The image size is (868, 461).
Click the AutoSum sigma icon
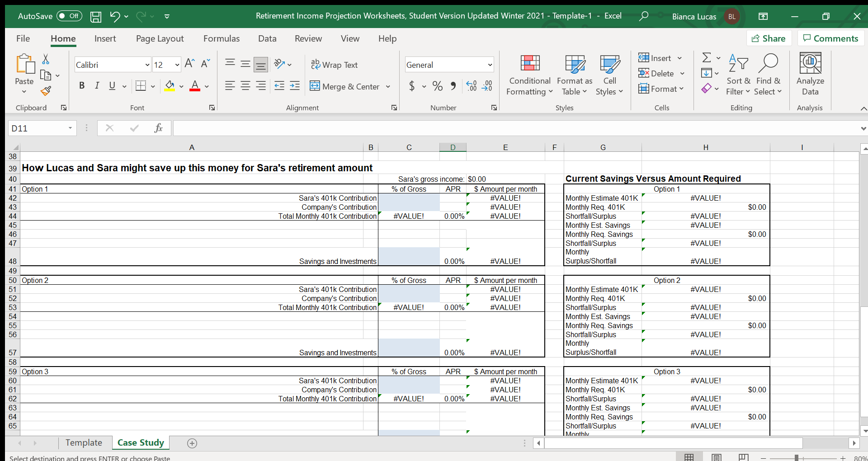(x=706, y=57)
